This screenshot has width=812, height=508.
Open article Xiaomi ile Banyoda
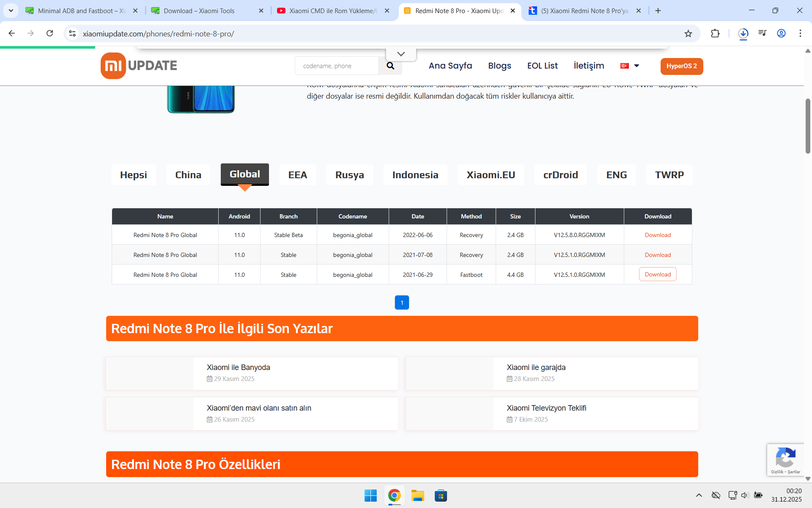coord(238,367)
